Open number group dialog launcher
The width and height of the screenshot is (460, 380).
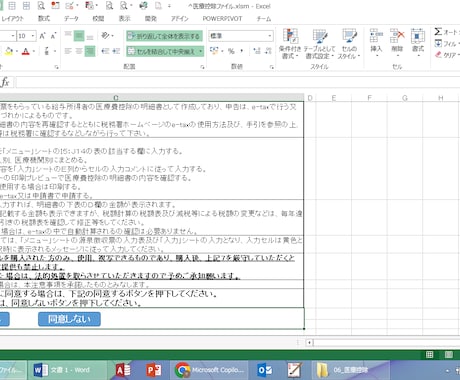(272, 67)
